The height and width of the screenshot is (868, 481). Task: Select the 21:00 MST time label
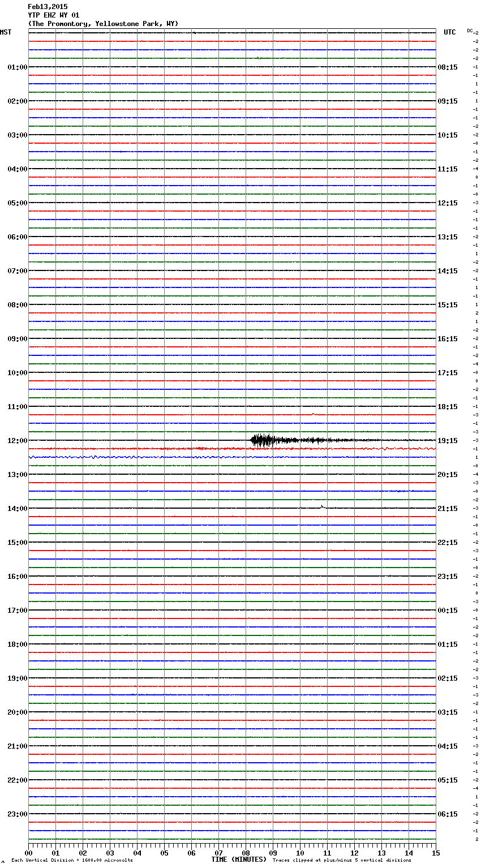pos(18,746)
